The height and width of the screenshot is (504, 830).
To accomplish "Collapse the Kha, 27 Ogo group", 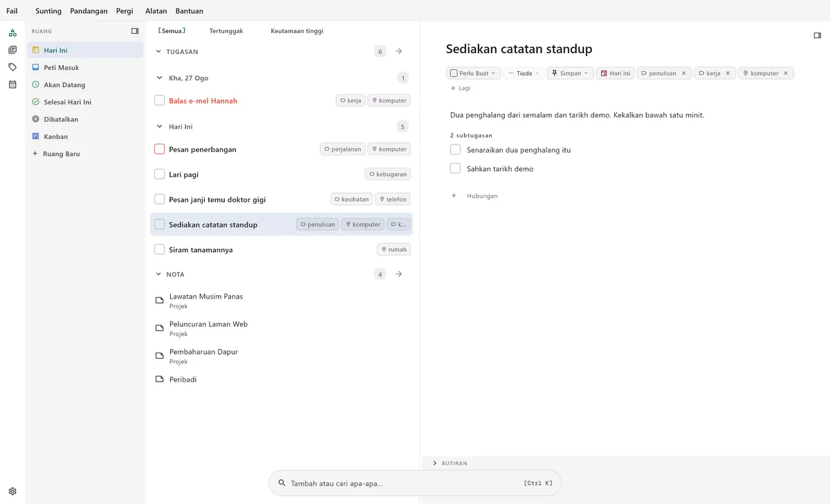I will 160,78.
